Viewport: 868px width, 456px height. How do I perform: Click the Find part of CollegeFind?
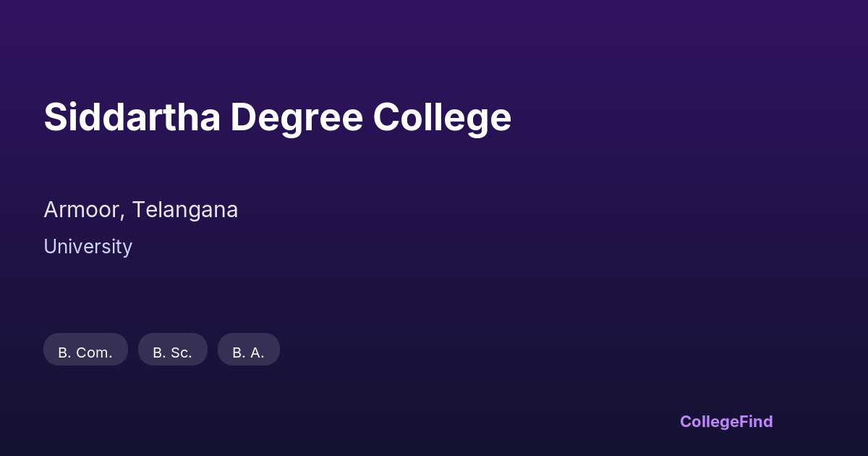click(757, 421)
